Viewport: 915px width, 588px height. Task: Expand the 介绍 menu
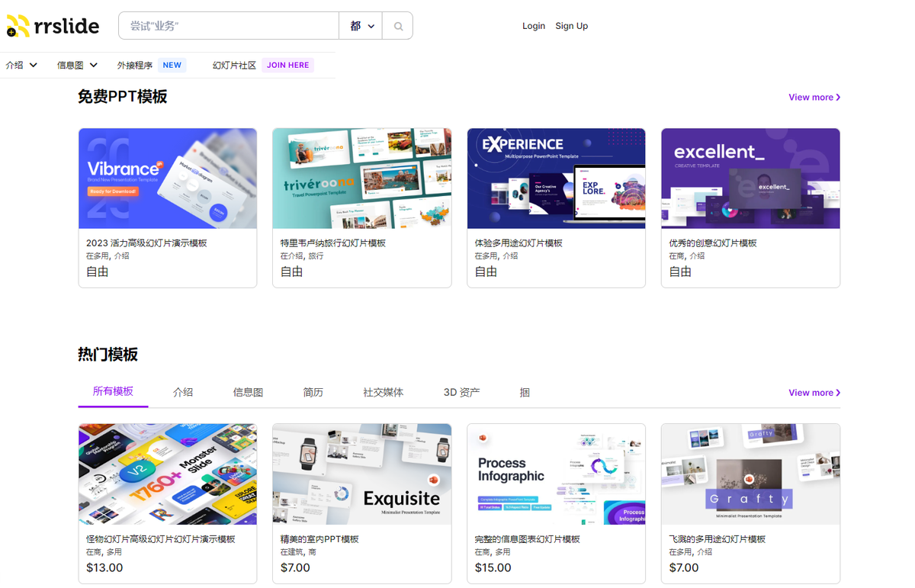[21, 66]
